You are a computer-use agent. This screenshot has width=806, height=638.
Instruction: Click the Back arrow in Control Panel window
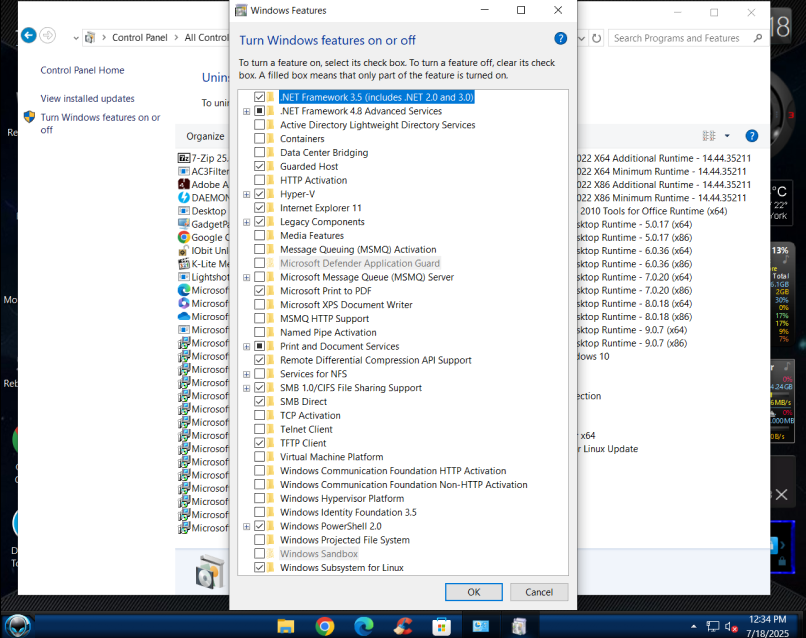point(29,35)
